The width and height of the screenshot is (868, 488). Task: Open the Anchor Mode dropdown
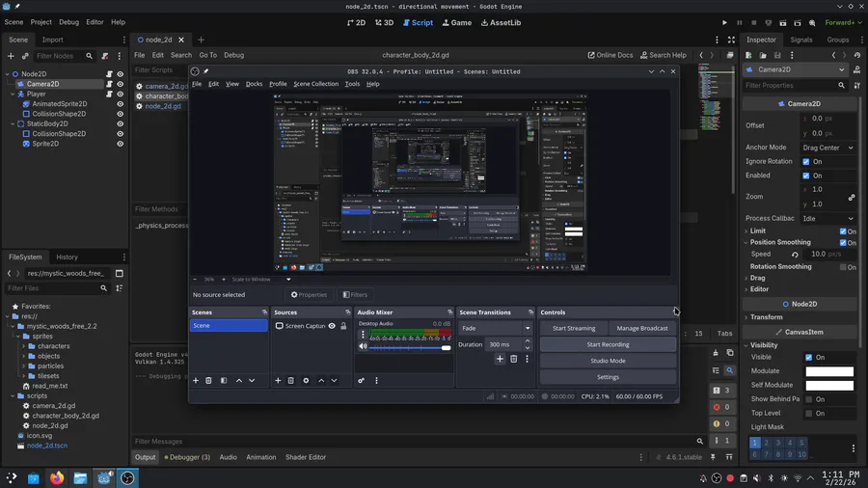(828, 148)
